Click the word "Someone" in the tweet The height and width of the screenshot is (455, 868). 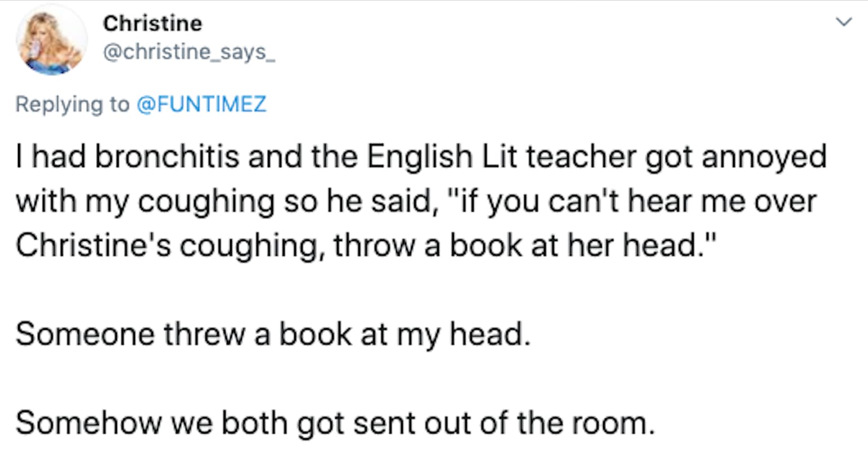84,334
